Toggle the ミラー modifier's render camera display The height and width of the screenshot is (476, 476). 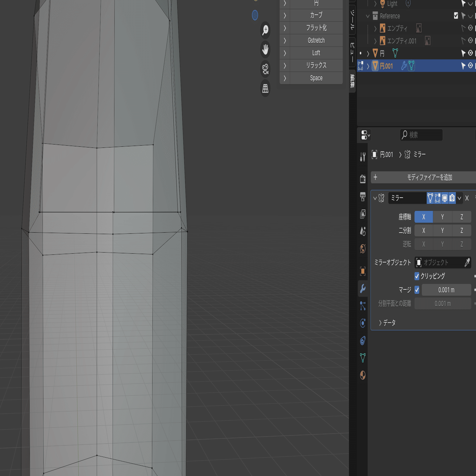452,198
